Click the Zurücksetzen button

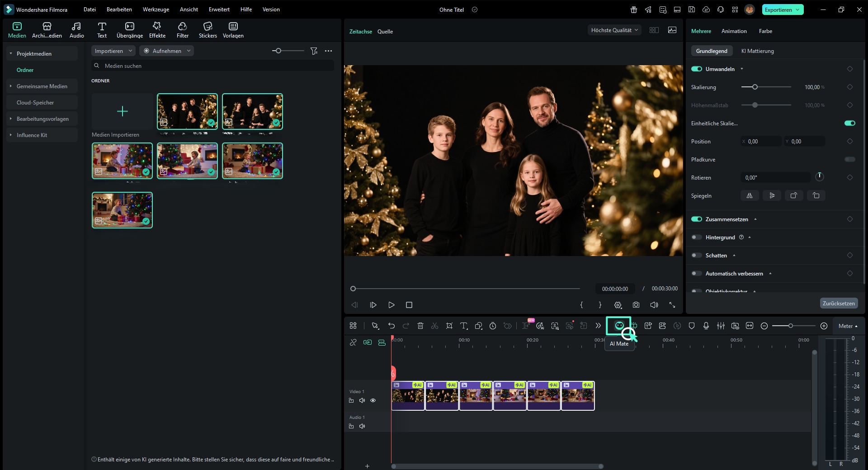[x=838, y=303]
